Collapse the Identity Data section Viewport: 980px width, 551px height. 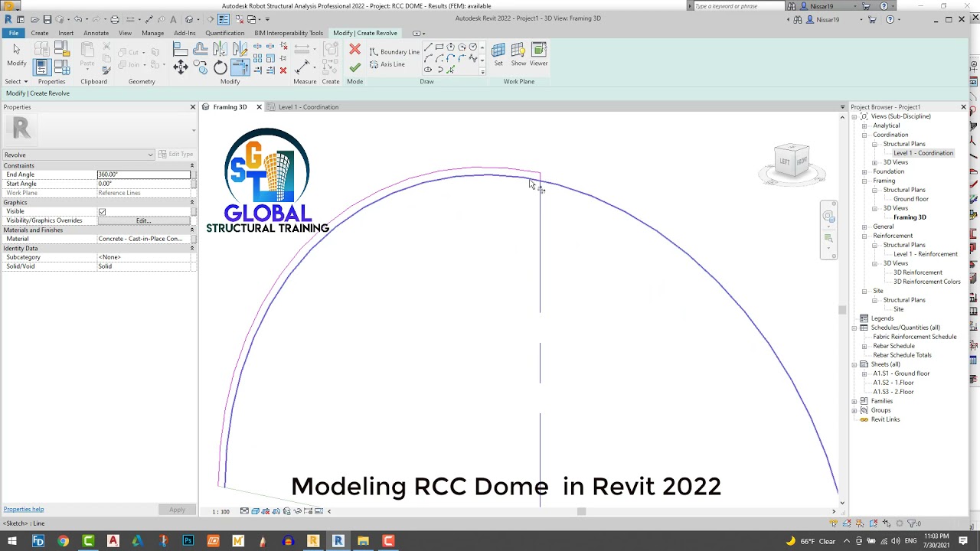click(191, 248)
